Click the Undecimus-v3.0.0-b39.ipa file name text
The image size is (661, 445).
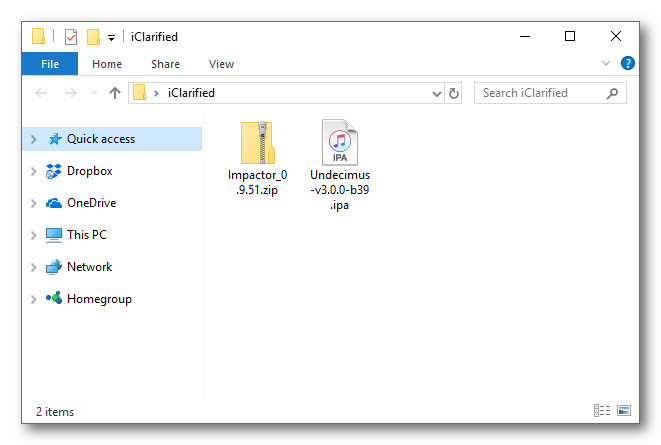(340, 190)
